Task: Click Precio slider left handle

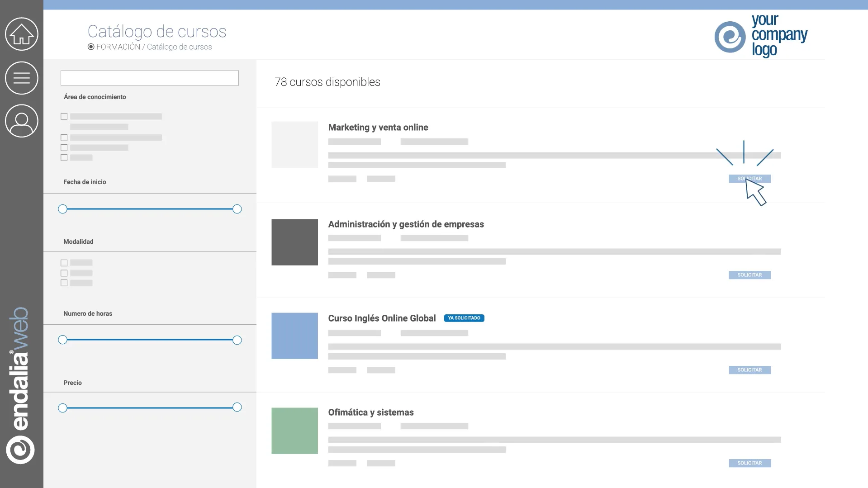Action: click(63, 408)
